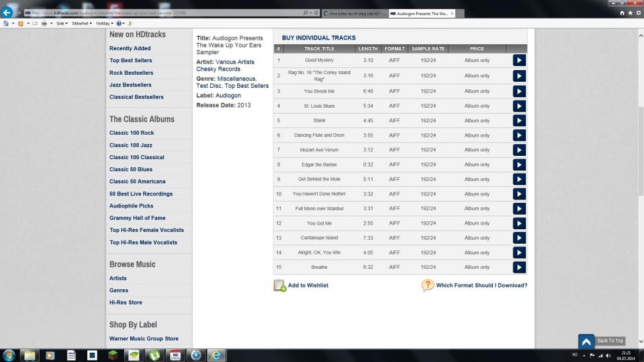Click the browser forward arrow
The width and height of the screenshot is (644, 362).
click(x=18, y=13)
